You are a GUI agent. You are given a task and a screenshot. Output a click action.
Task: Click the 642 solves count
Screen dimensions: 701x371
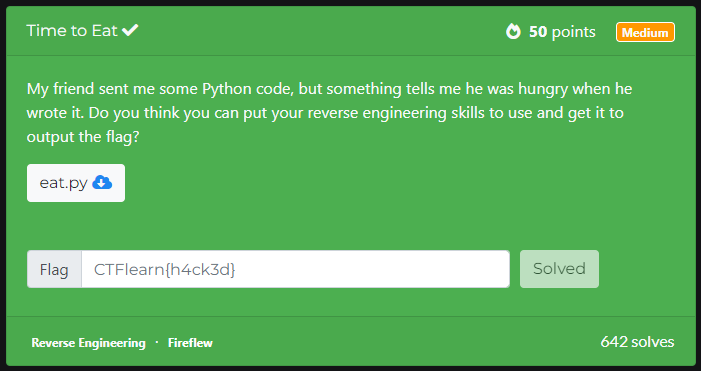[637, 342]
